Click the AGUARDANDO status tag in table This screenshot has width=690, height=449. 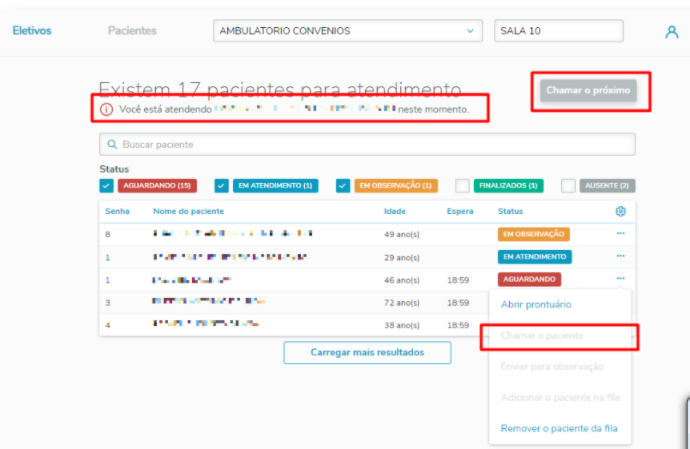tap(529, 279)
